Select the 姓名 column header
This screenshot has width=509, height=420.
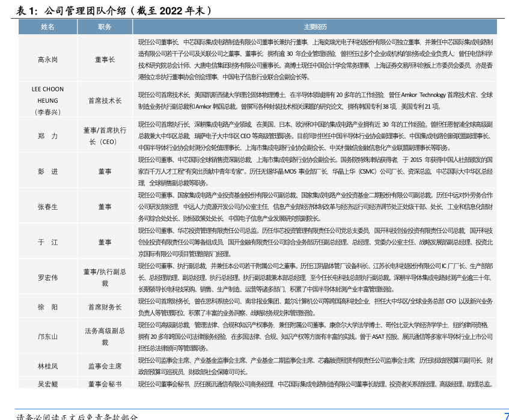click(x=47, y=27)
